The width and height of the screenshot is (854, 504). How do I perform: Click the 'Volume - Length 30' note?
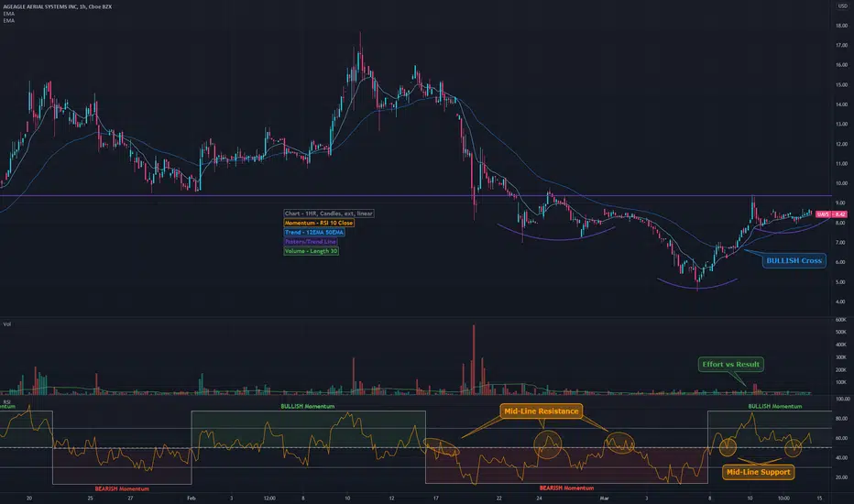(x=311, y=251)
